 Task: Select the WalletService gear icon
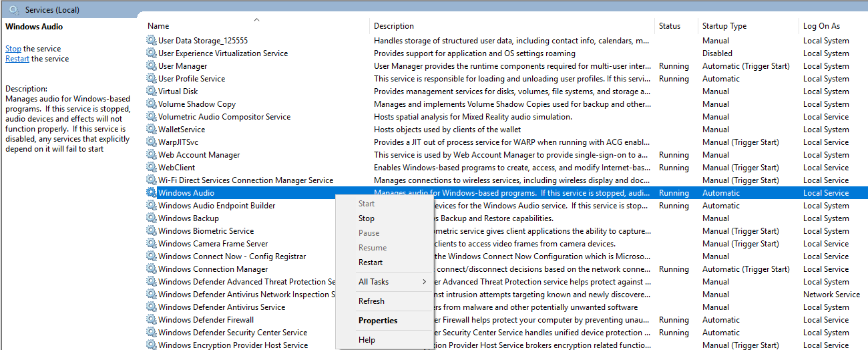coord(152,130)
